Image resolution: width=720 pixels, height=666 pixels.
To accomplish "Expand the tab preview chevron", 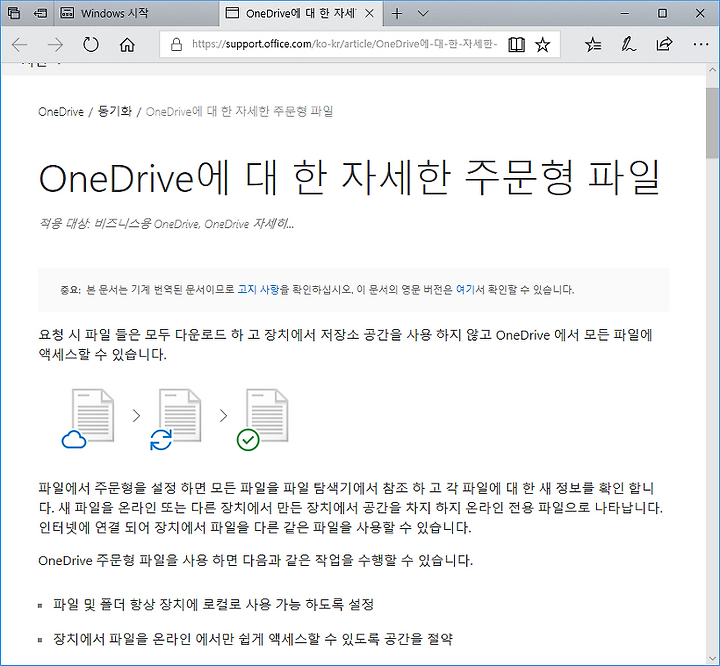I will point(423,13).
